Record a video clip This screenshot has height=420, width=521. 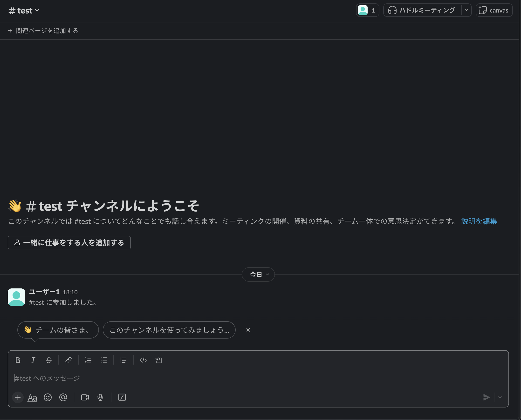click(x=84, y=398)
